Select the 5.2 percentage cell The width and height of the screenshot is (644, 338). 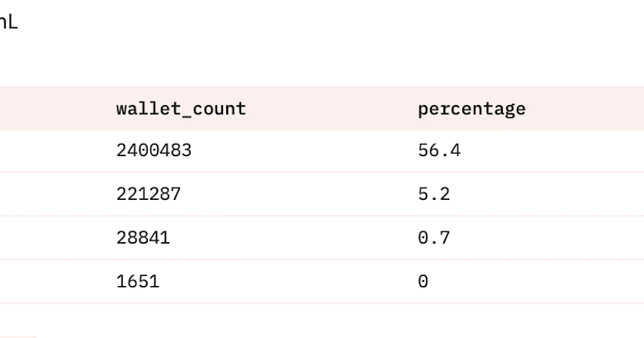[433, 194]
